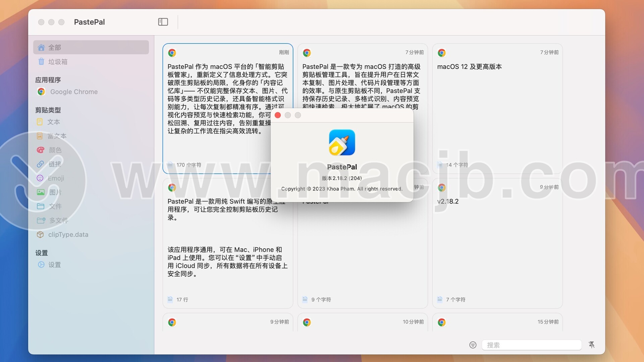Viewport: 644px width, 362px height.
Task: Filter by 富文本 clip type
Action: pyautogui.click(x=91, y=136)
